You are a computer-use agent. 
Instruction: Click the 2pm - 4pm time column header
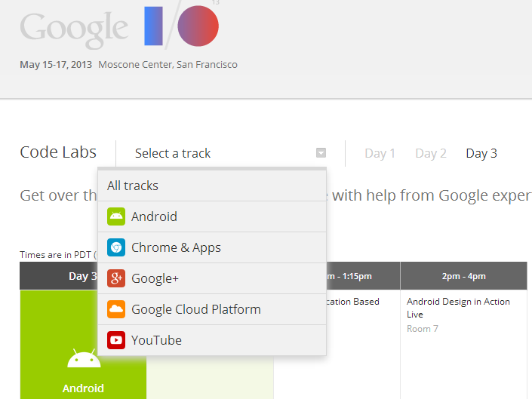463,276
